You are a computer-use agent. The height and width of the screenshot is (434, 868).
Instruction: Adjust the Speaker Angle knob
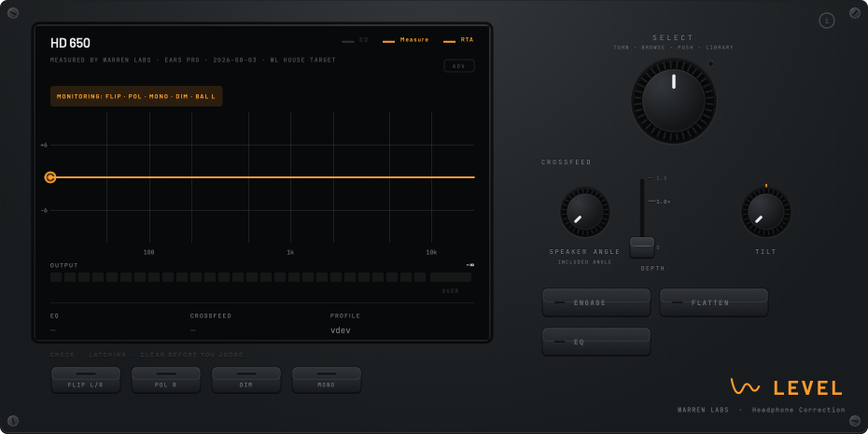point(584,212)
